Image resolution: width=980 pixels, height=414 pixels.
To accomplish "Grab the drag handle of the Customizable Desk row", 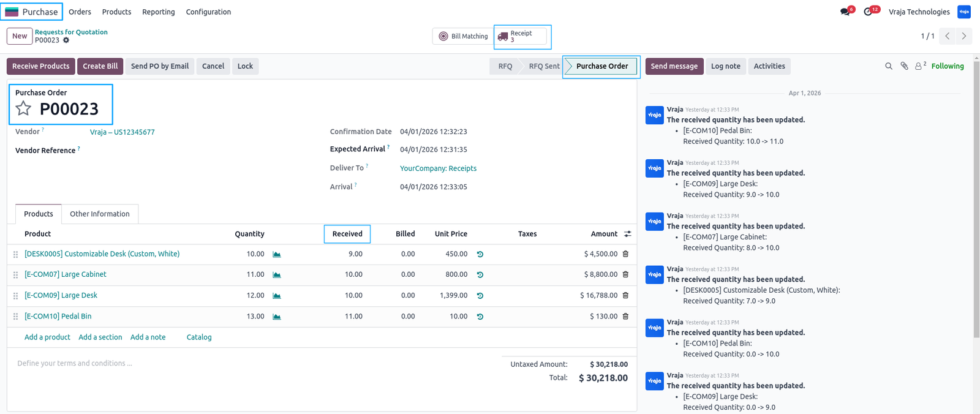I will point(15,254).
